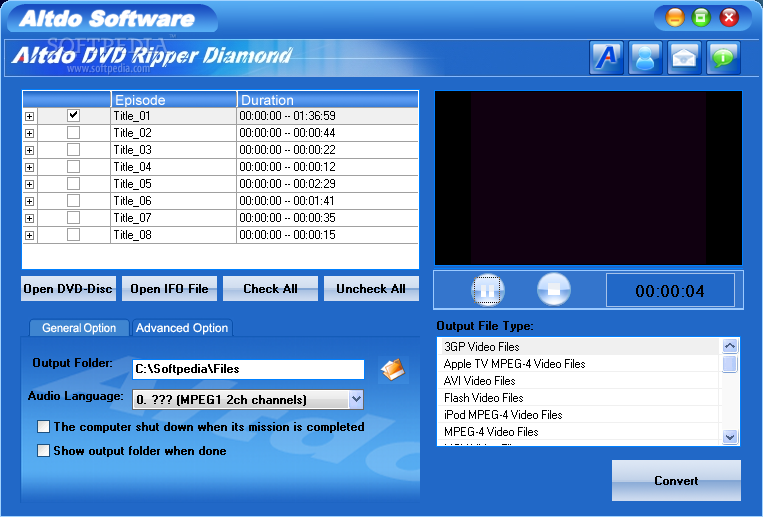Check the Title_07 checkbox
Viewport: 763px width, 517px height.
[73, 218]
